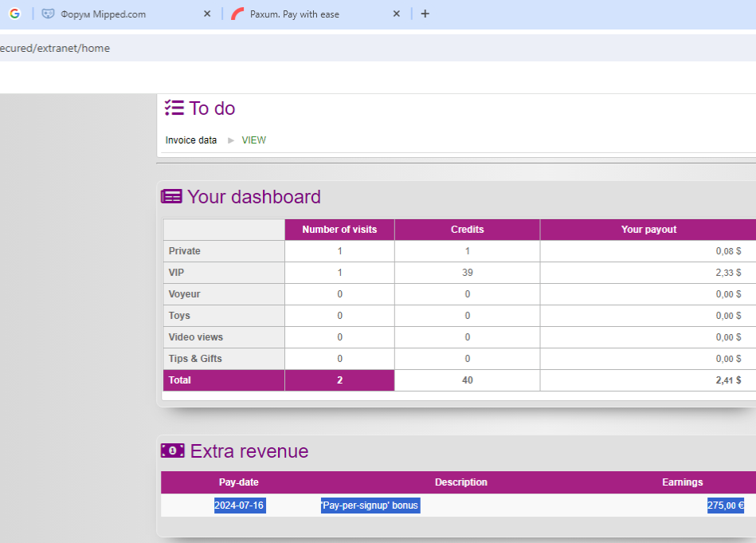Select the VIP row label

177,273
